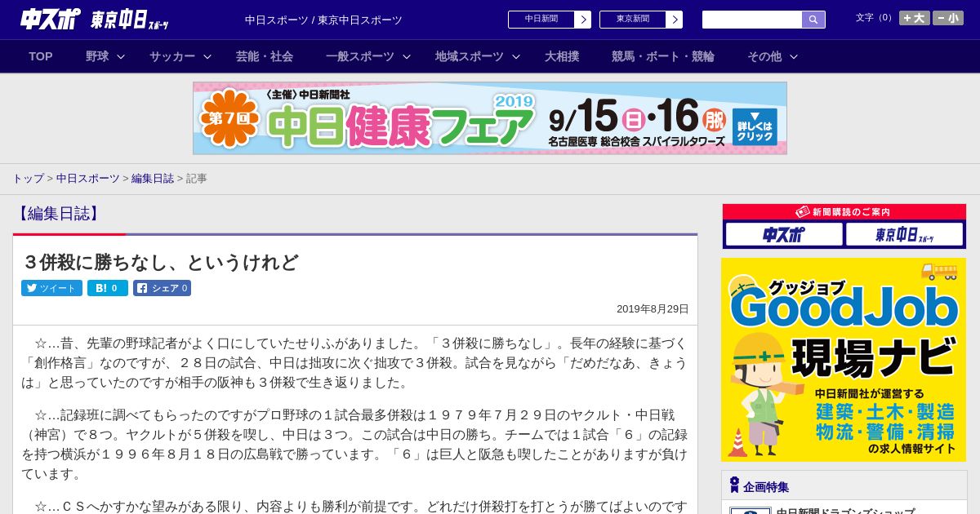Viewport: 980px width, 514px height.
Task: Bookmark article with Hatena B! button
Action: point(108,288)
